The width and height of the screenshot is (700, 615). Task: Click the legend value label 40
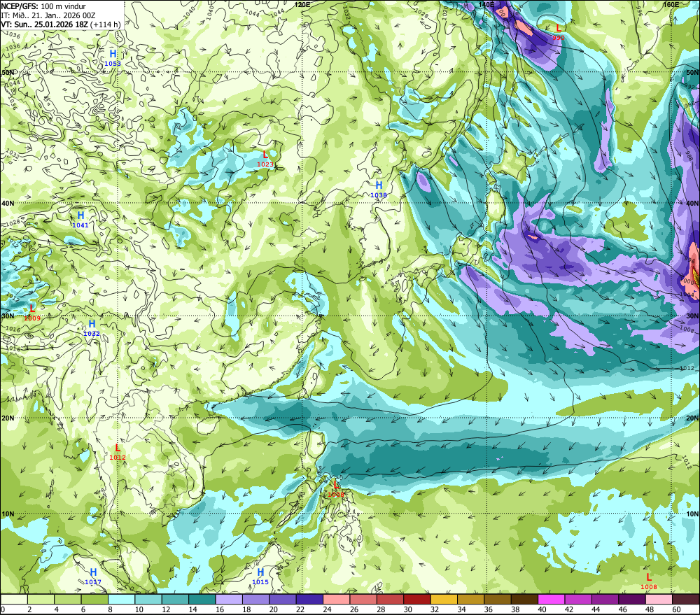[x=542, y=609]
